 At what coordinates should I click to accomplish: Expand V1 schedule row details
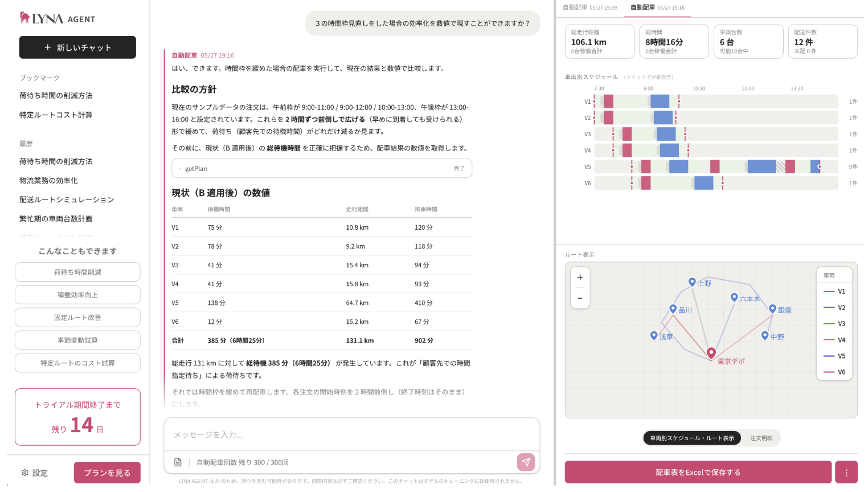(716, 101)
